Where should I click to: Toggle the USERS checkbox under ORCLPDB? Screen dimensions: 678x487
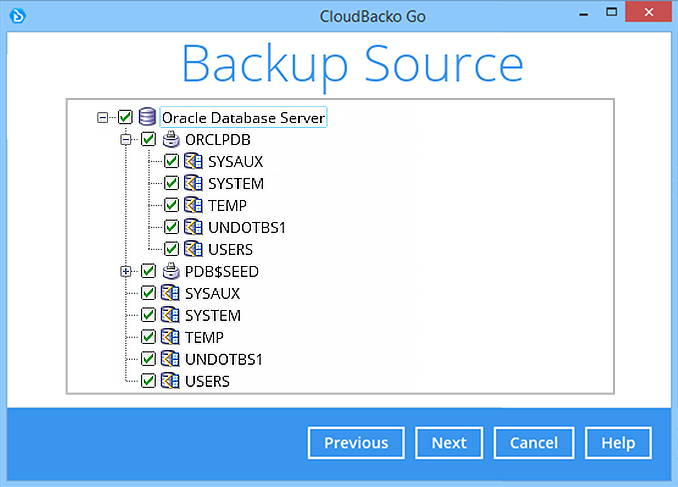point(171,249)
